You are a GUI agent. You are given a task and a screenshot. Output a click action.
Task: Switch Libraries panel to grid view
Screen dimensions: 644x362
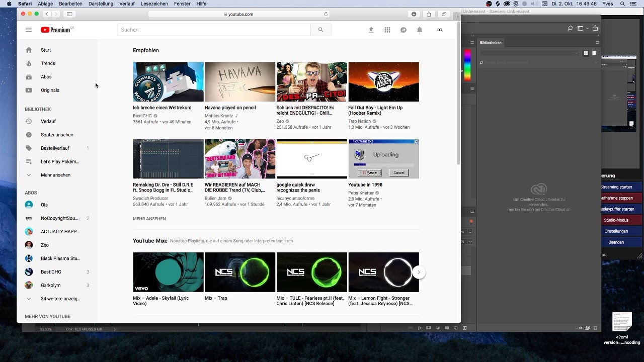click(x=586, y=53)
